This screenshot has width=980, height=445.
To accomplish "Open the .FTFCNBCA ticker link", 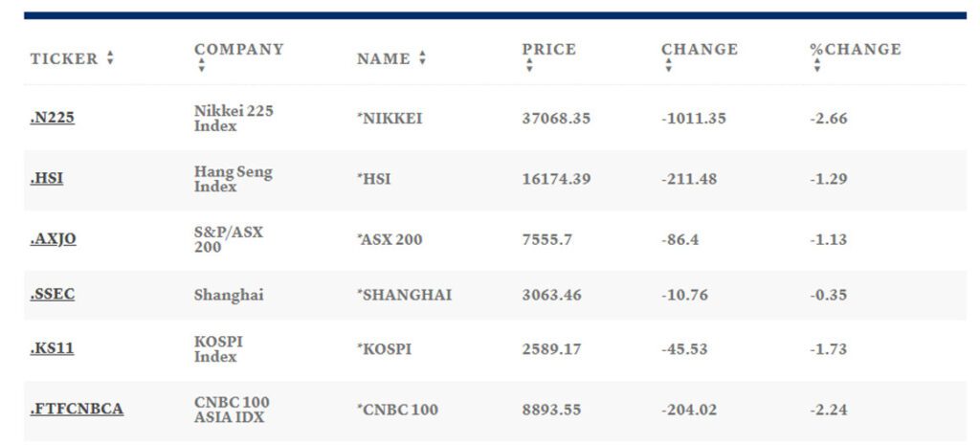I will click(77, 410).
